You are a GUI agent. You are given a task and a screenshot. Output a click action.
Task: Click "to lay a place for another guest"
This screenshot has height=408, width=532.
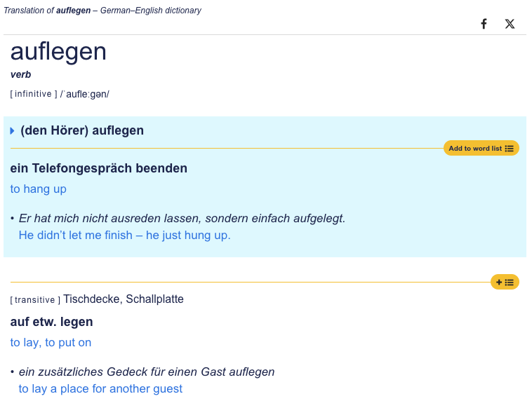(100, 388)
